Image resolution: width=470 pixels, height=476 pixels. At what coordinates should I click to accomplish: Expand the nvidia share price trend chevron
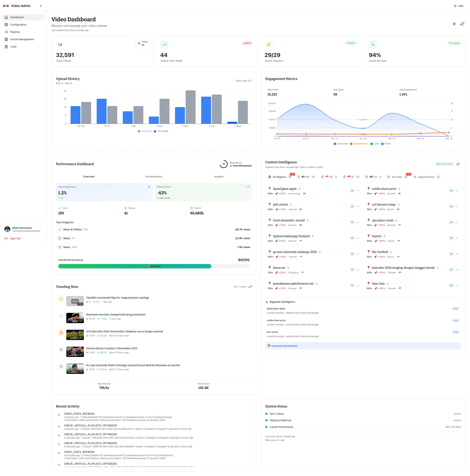(457, 191)
